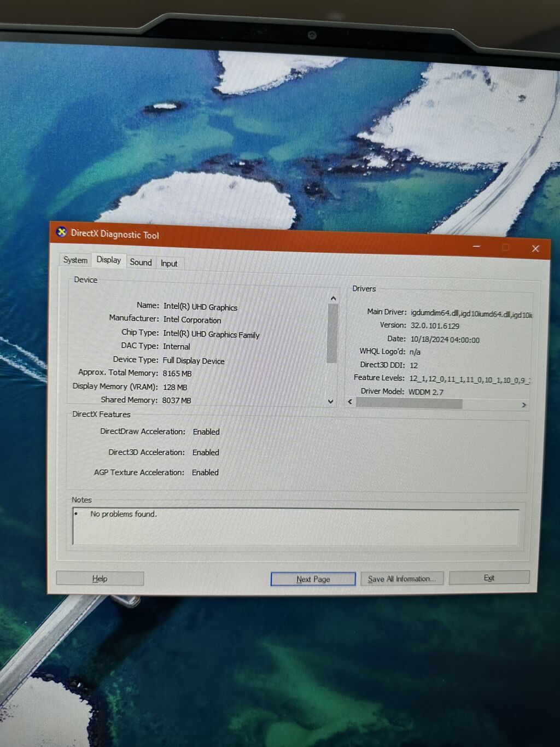This screenshot has height=747, width=560.
Task: Click the 'No problems found.' note
Action: [124, 514]
